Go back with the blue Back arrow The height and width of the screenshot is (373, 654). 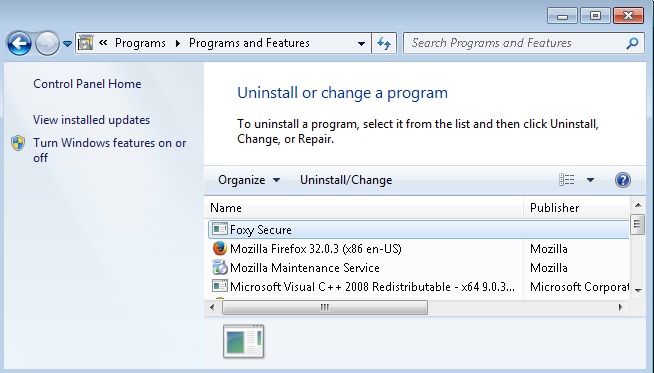pyautogui.click(x=19, y=43)
